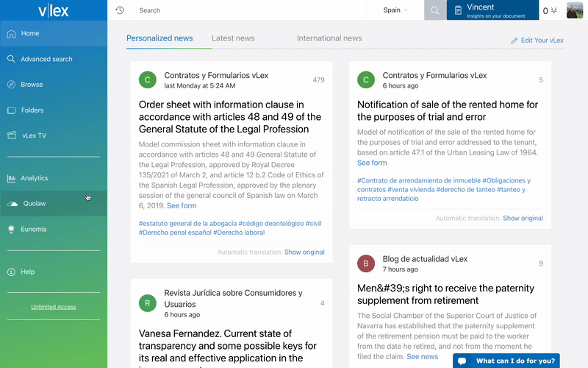
Task: Open the Browse compass item
Action: [54, 85]
